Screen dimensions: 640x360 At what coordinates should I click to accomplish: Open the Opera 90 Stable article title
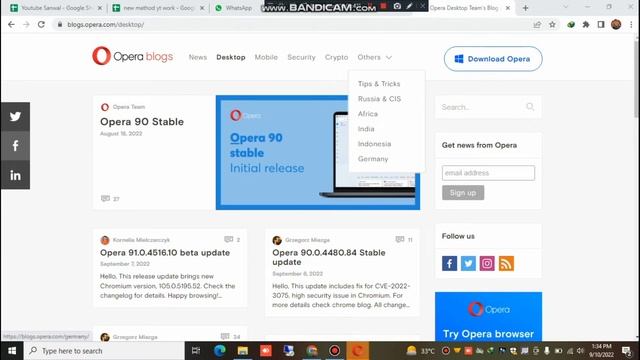coord(142,122)
